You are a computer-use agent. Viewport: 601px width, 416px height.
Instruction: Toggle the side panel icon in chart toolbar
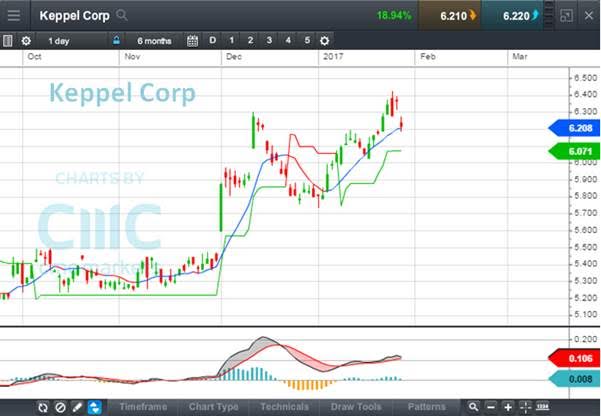(x=8, y=41)
